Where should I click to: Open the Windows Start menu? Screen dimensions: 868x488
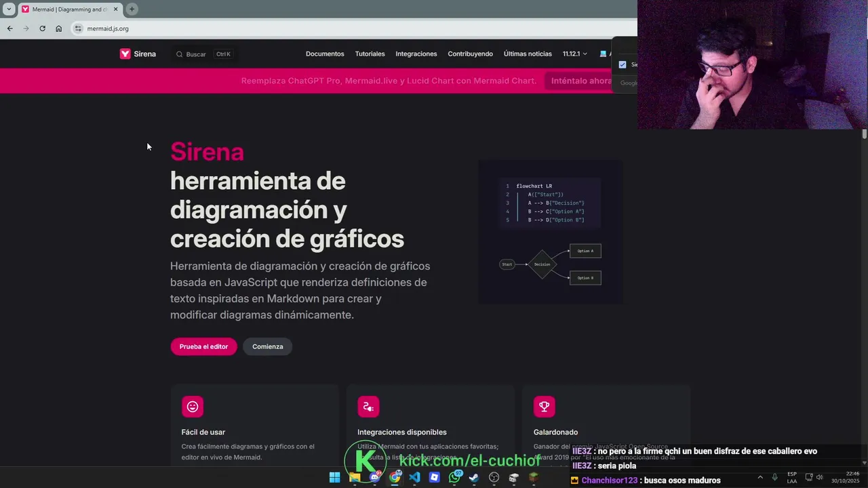[334, 477]
